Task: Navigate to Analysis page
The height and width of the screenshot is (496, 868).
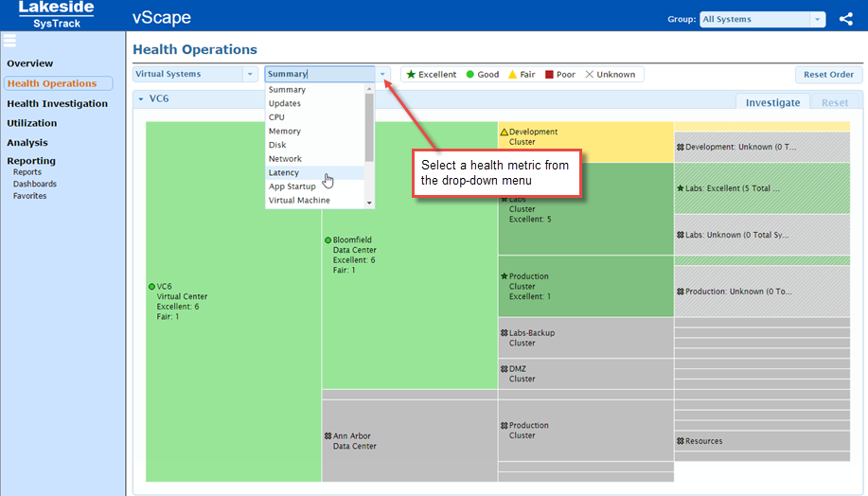Action: click(x=27, y=143)
